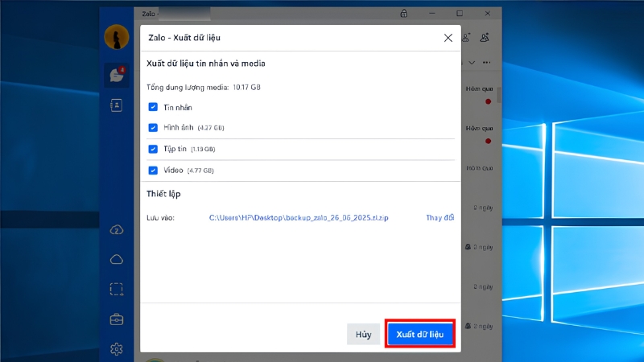This screenshot has width=644, height=362.
Task: Open the Zalo profile avatar
Action: tap(116, 37)
